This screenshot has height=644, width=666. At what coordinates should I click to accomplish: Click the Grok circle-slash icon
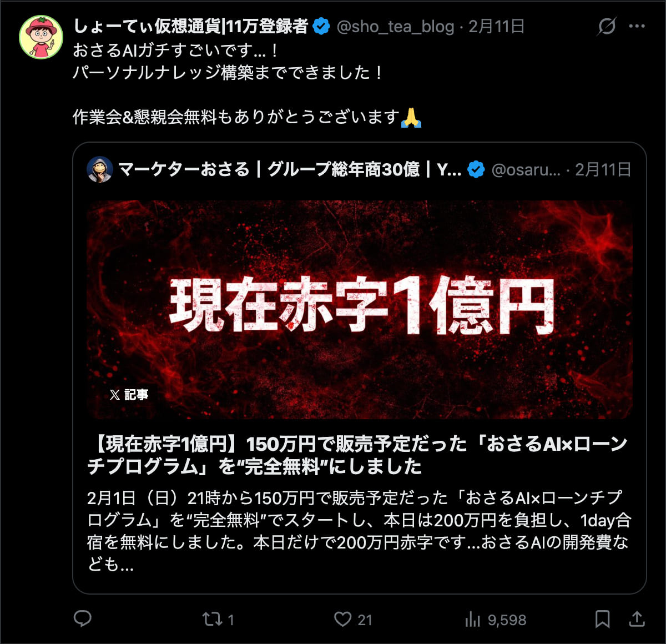[x=607, y=26]
